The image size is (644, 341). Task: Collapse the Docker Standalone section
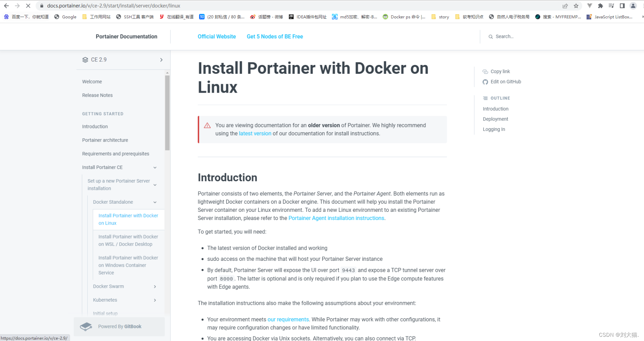[x=155, y=202]
